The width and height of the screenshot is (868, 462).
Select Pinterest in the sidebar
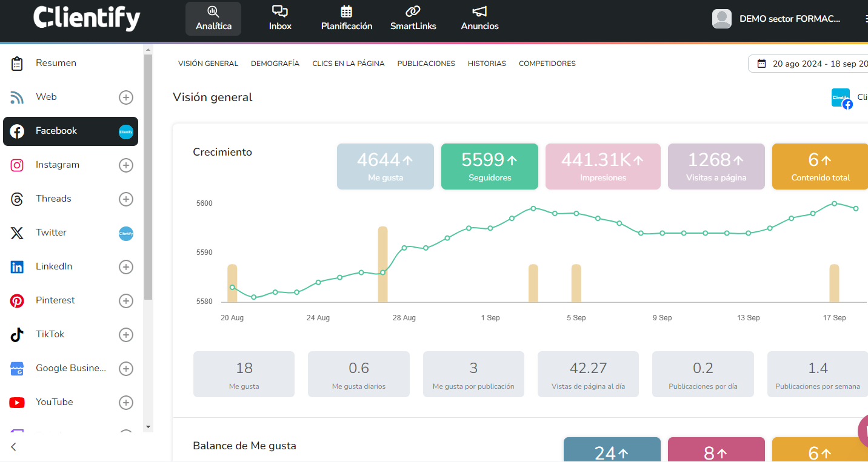coord(55,300)
